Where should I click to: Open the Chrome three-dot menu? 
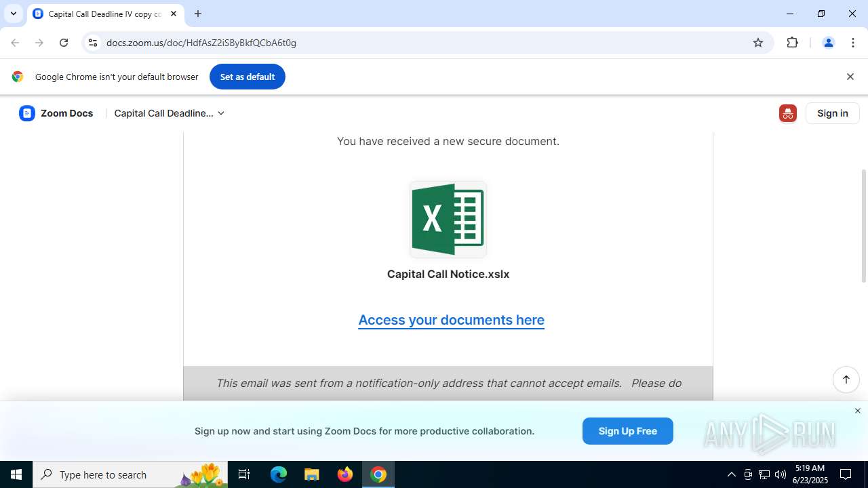click(853, 43)
